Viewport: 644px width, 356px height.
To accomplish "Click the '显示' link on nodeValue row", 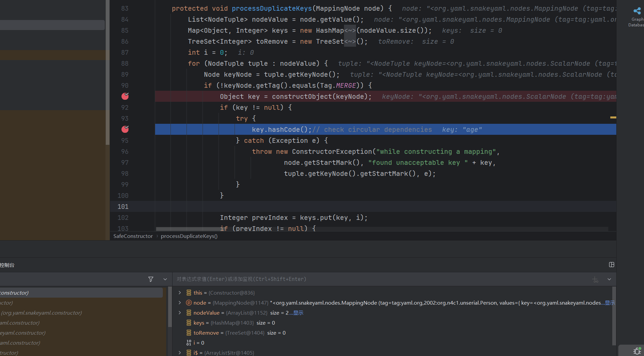I will pyautogui.click(x=298, y=313).
